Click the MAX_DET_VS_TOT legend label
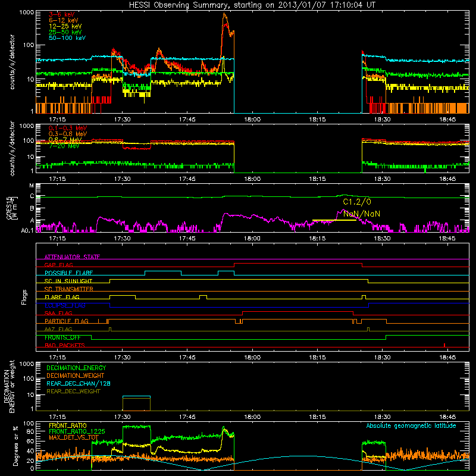 coord(73,437)
